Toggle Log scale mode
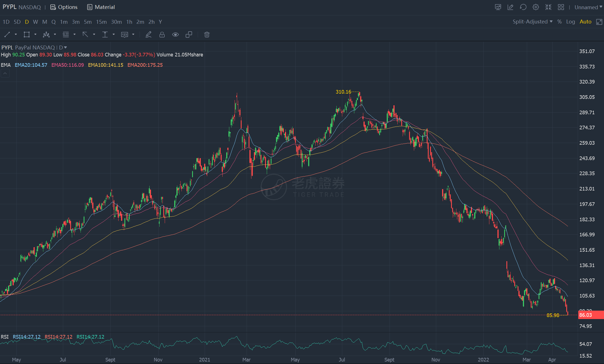 pyautogui.click(x=570, y=22)
